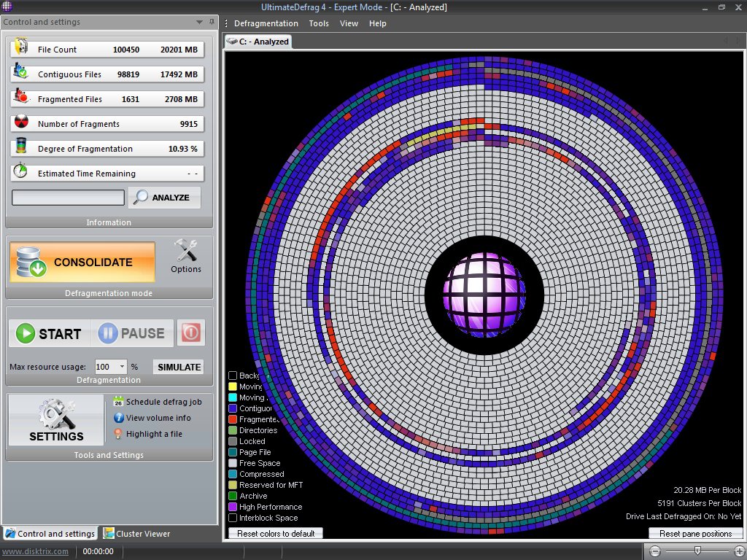Expand Max resource usage dropdown
The height and width of the screenshot is (560, 747).
point(122,367)
